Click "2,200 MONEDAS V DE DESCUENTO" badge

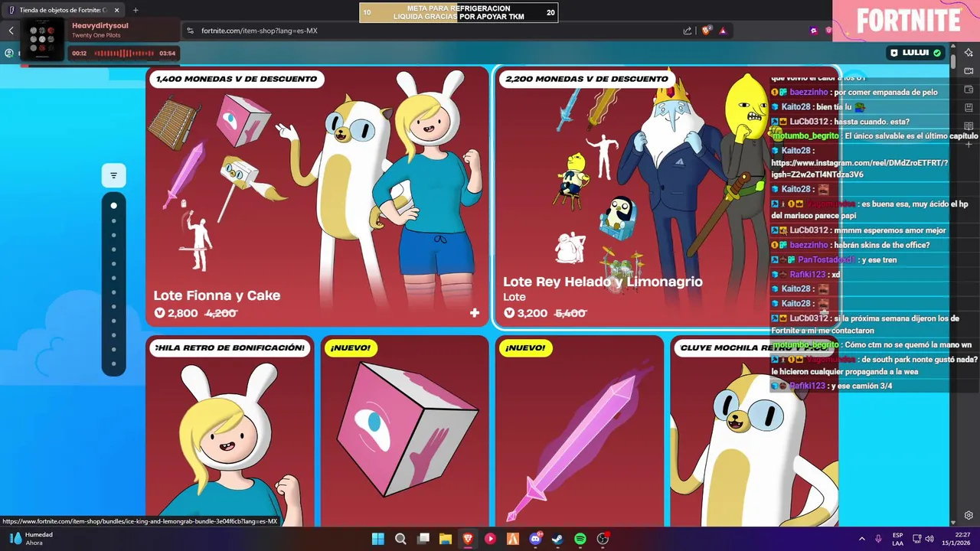point(586,79)
